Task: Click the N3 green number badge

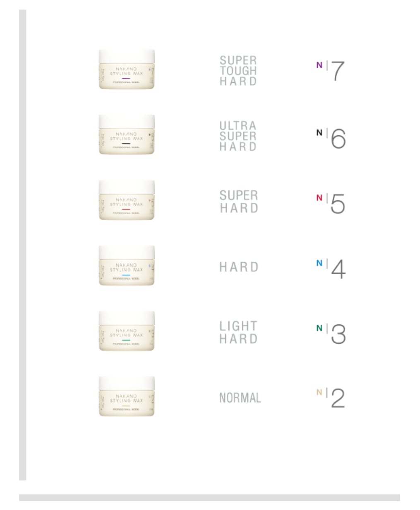Action: pos(331,334)
